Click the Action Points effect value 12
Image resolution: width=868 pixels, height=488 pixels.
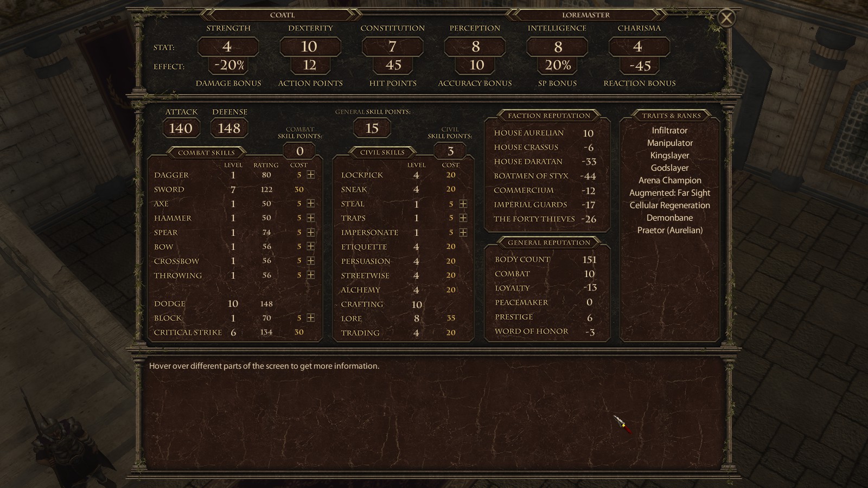pyautogui.click(x=310, y=66)
